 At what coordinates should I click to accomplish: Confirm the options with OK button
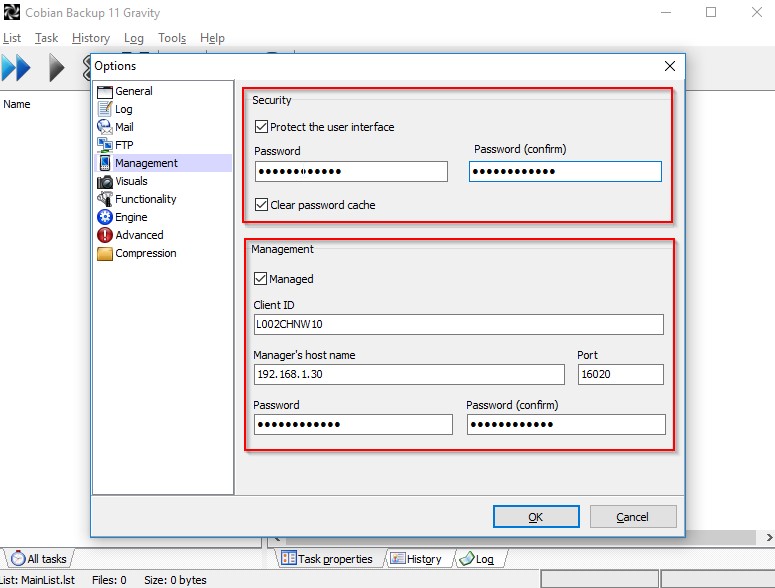coord(535,517)
